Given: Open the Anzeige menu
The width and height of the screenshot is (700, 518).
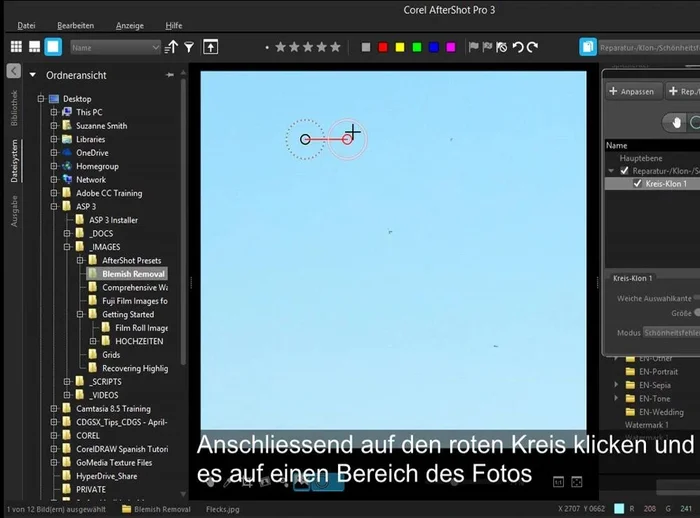Looking at the screenshot, I should pyautogui.click(x=129, y=25).
